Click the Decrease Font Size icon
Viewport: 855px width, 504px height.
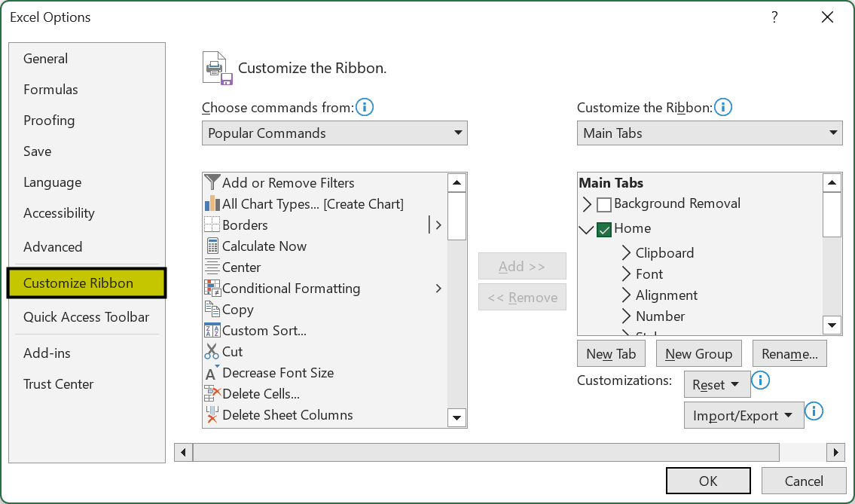coord(212,373)
